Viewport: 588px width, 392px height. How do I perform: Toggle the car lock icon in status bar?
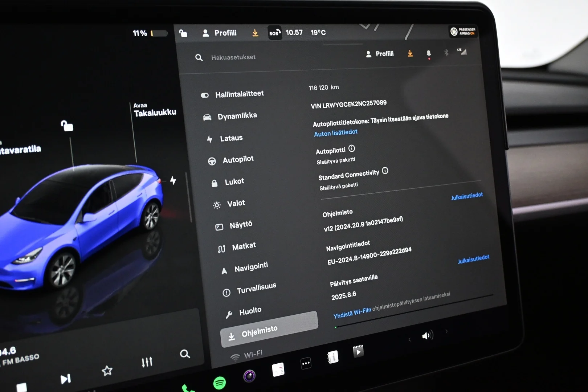pos(183,33)
